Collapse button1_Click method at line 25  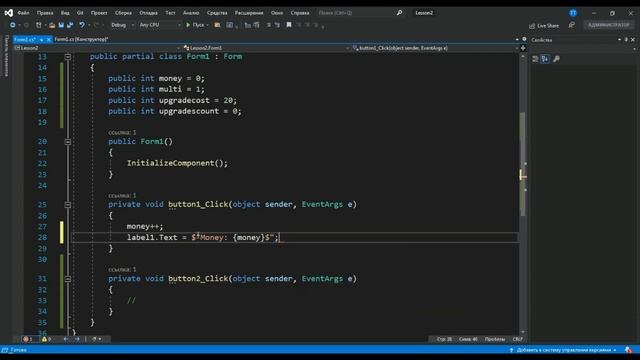(x=68, y=204)
